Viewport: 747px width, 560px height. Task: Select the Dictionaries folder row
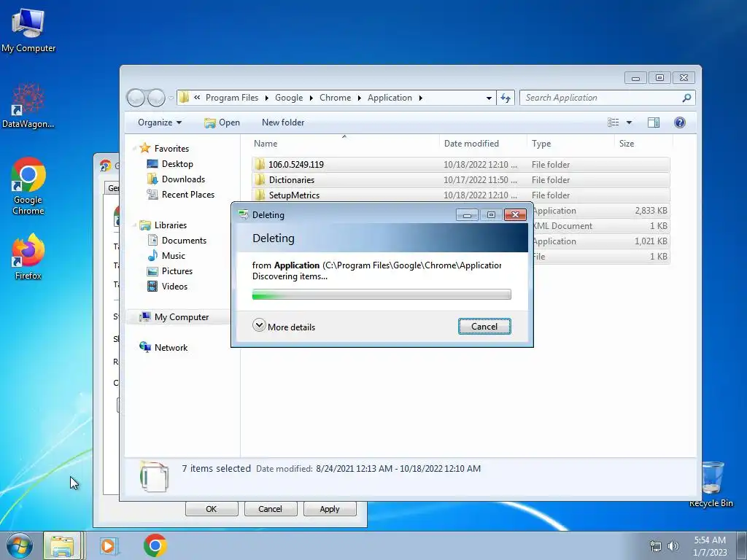point(460,180)
